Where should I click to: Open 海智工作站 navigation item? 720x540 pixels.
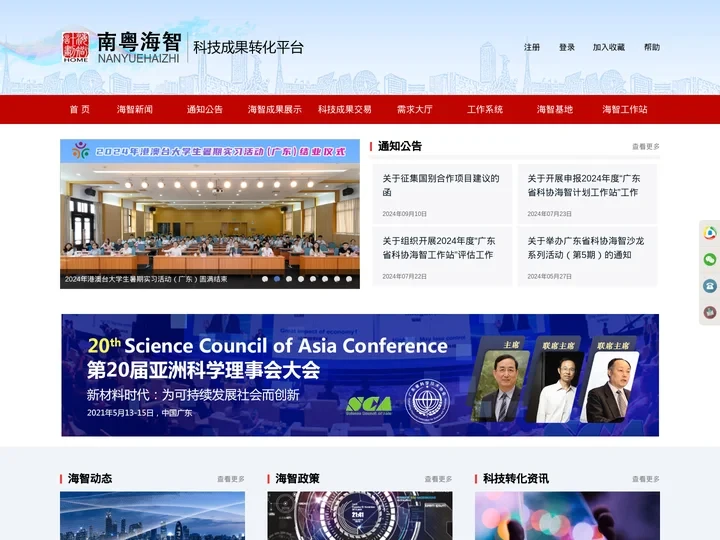coord(624,109)
